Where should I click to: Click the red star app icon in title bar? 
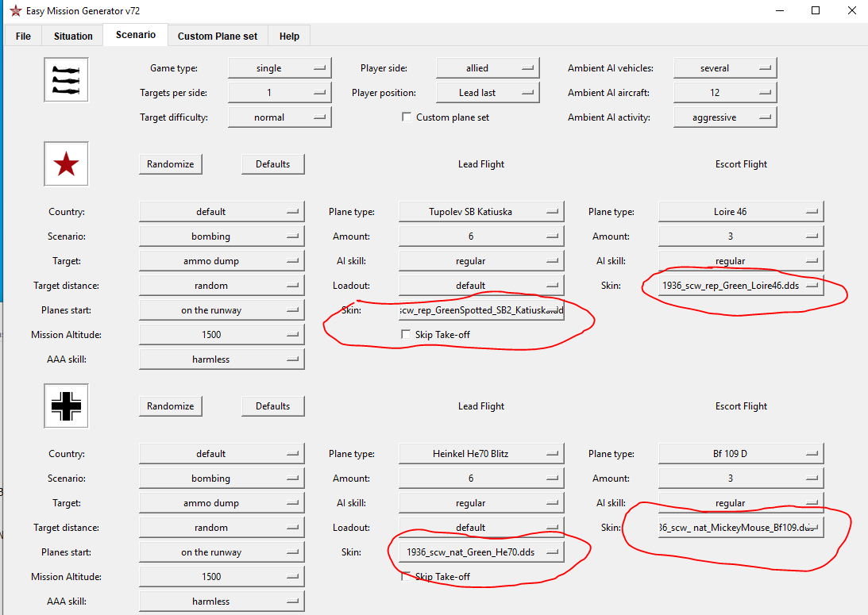(x=16, y=10)
